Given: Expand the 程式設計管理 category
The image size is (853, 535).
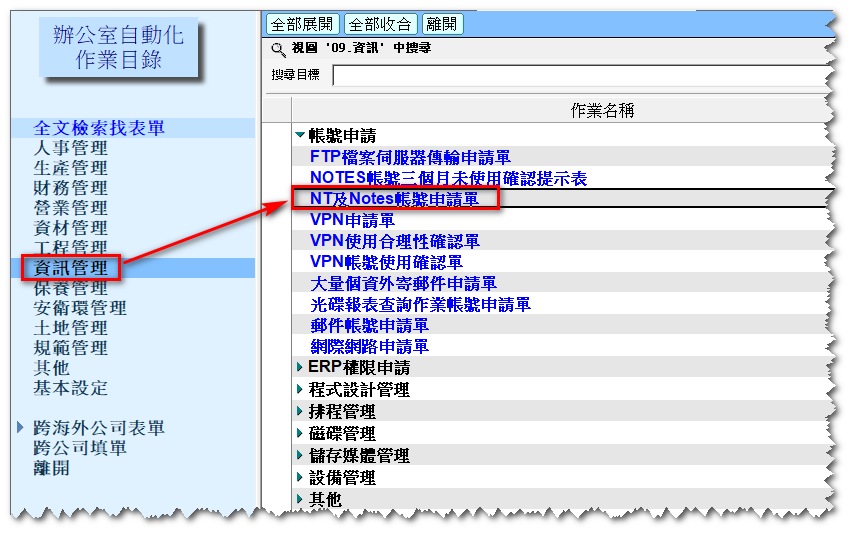Looking at the screenshot, I should pyautogui.click(x=300, y=390).
